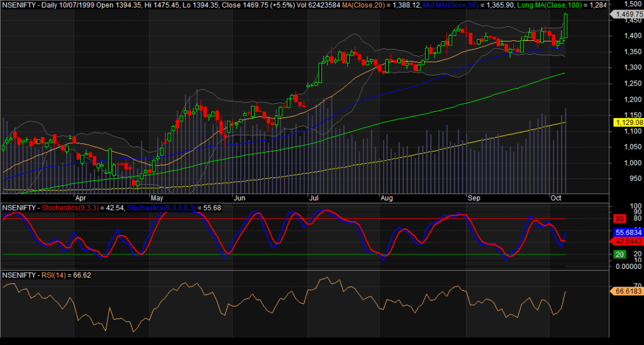Click the 1,200 price axis label
Viewport: 644px width, 345px height.
[633, 99]
